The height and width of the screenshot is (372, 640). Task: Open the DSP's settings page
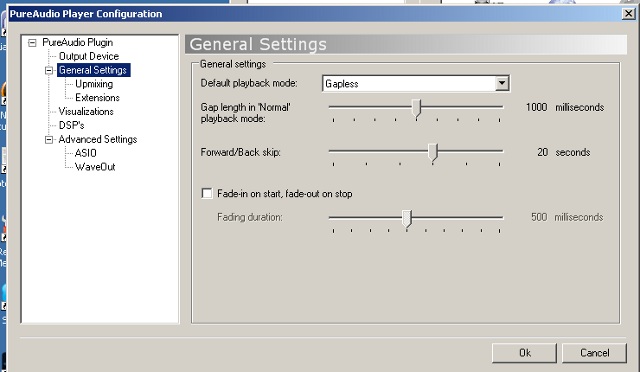tap(71, 125)
